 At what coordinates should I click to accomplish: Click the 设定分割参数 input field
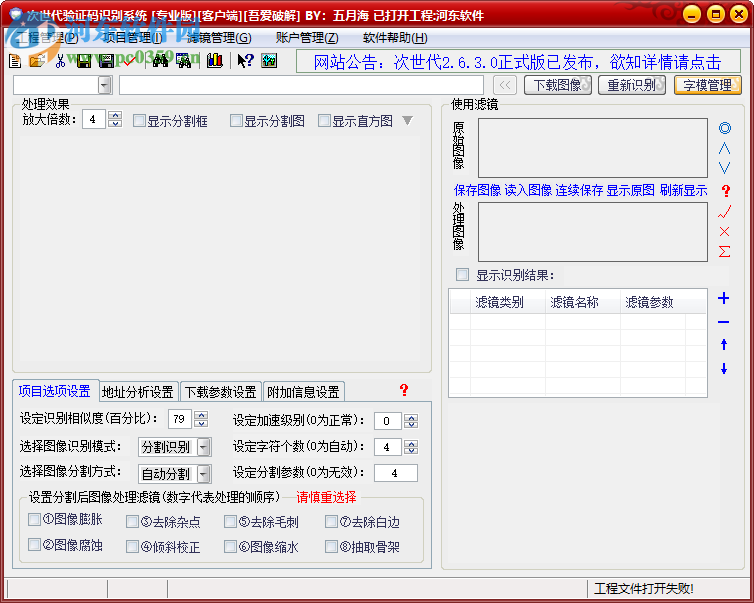click(395, 473)
